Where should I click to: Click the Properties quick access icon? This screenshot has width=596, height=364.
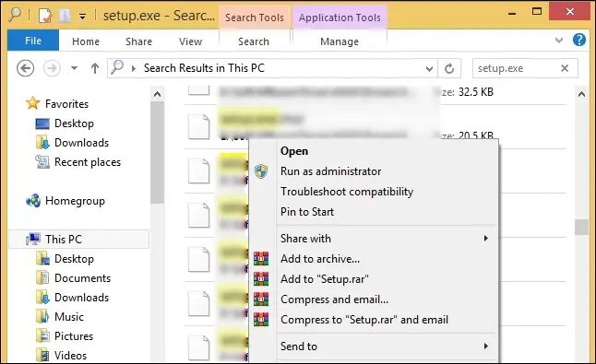[45, 16]
